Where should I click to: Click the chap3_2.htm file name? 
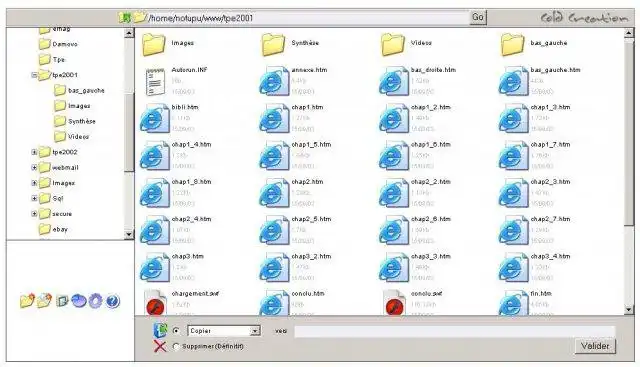click(x=311, y=256)
